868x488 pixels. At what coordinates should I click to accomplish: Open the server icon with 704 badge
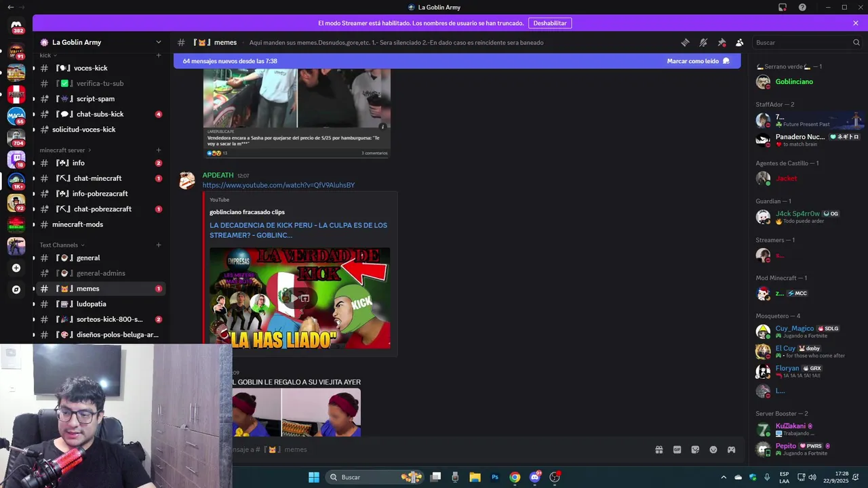[x=16, y=138]
